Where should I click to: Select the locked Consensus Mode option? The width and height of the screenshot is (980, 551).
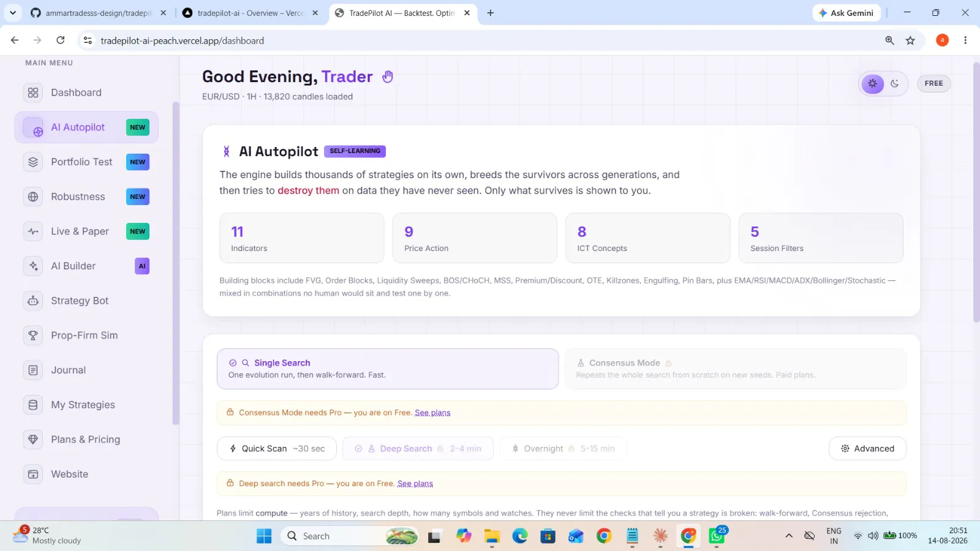click(735, 369)
